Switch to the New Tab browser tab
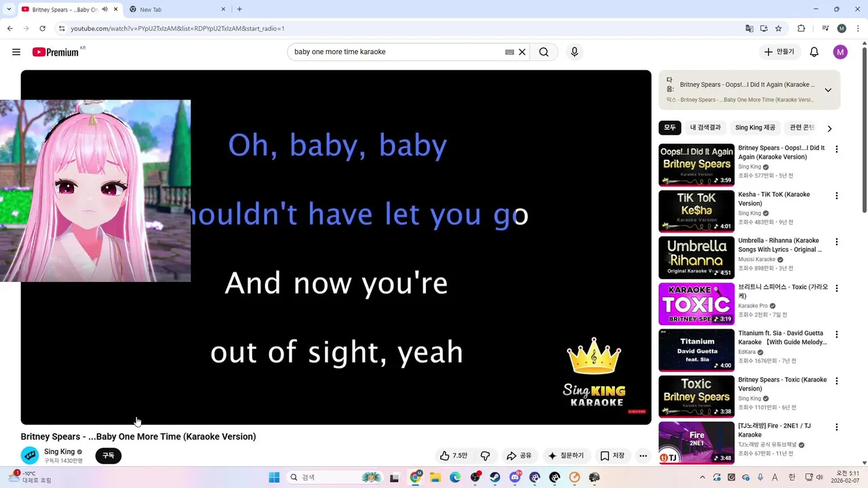The width and height of the screenshot is (868, 488). [176, 9]
